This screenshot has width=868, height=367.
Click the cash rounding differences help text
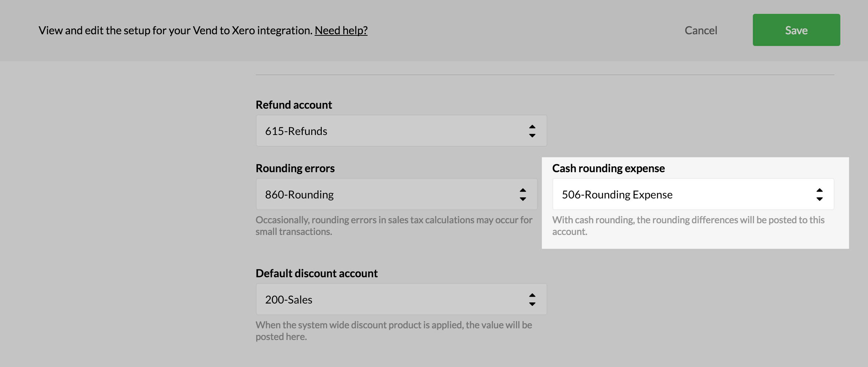pos(688,225)
